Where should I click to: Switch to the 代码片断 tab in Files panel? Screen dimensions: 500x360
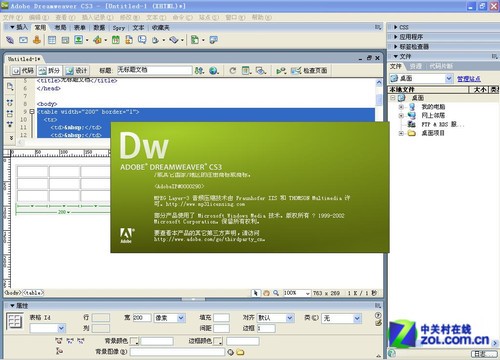441,66
